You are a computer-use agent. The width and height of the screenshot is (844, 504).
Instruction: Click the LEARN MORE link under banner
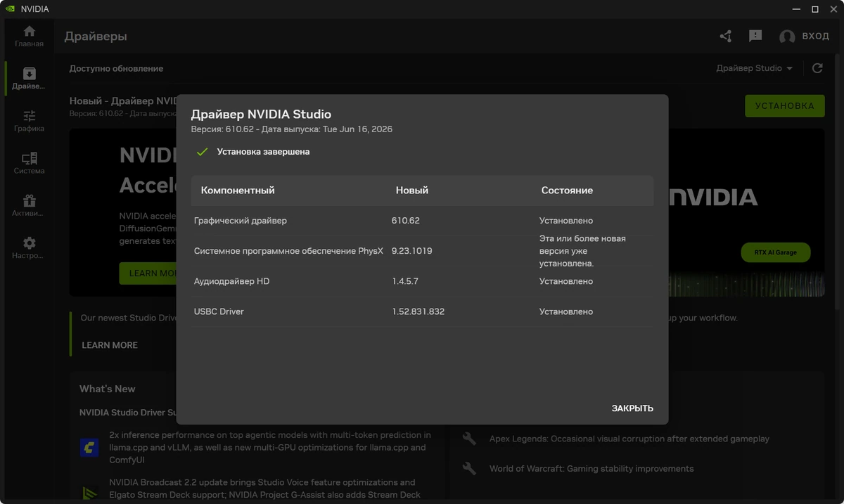point(110,345)
